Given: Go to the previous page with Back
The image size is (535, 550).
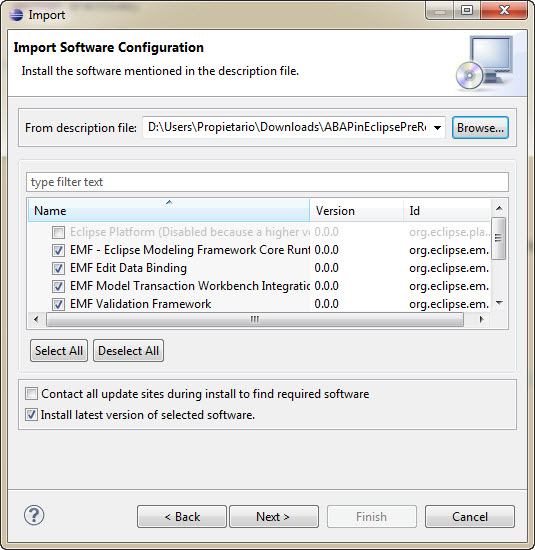Looking at the screenshot, I should pos(182,516).
